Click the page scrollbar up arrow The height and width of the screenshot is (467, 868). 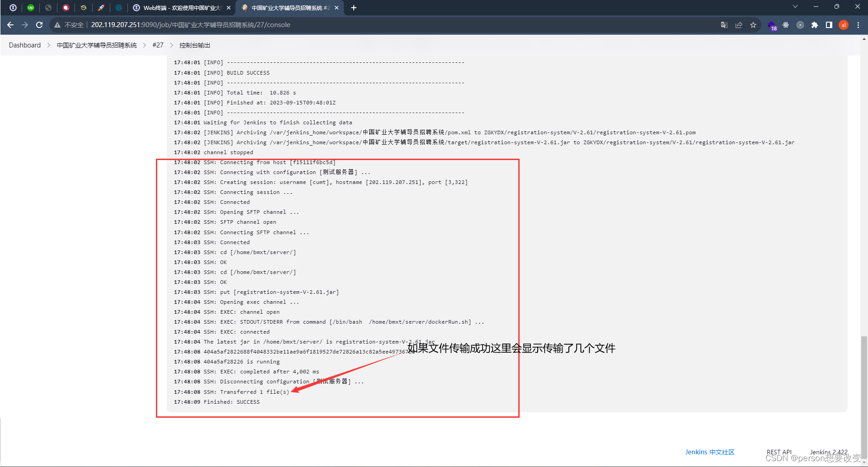[864, 39]
